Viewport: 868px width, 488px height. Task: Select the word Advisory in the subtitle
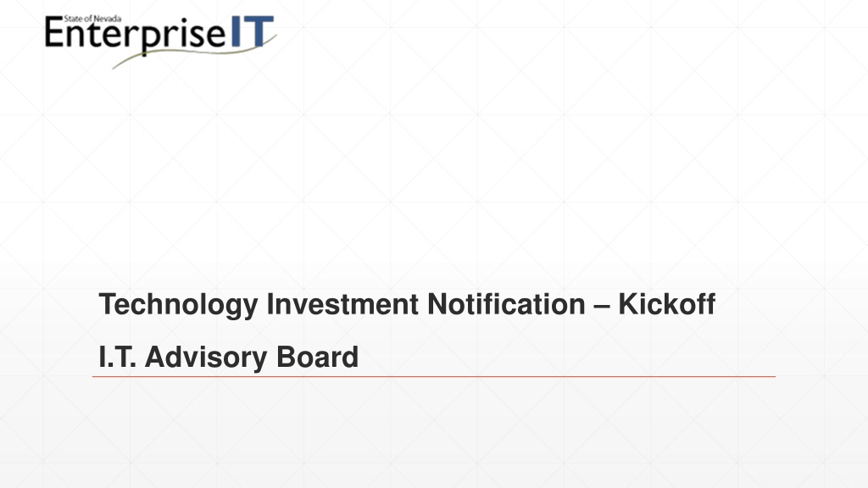point(206,358)
